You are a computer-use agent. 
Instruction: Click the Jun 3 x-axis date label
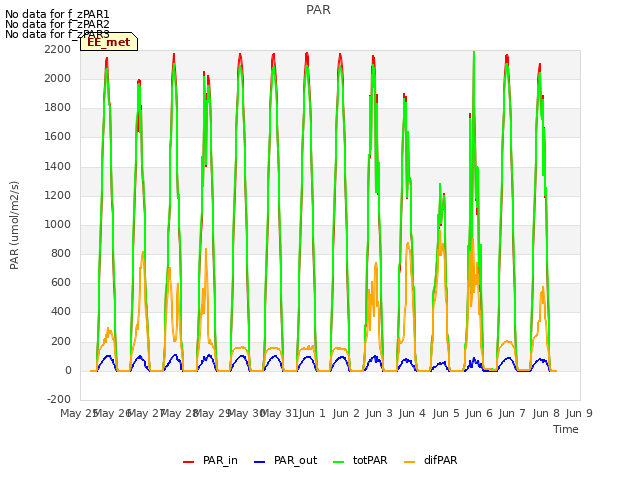pos(379,413)
